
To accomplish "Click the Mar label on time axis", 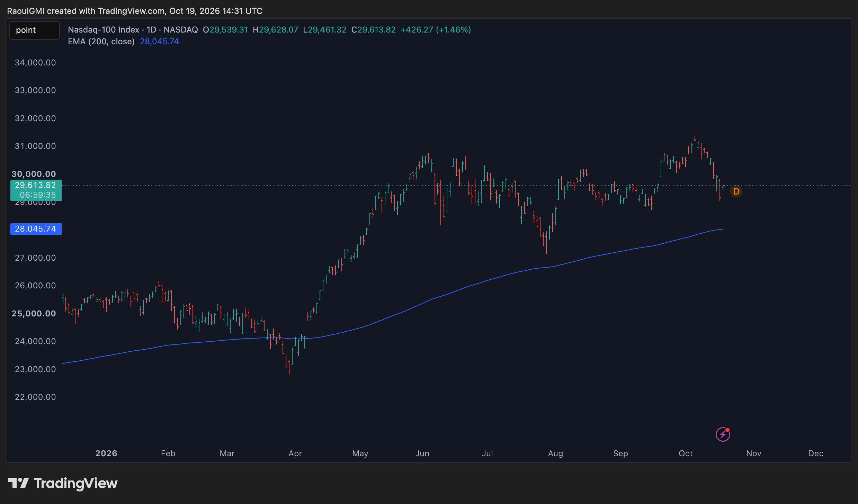I will tap(227, 453).
